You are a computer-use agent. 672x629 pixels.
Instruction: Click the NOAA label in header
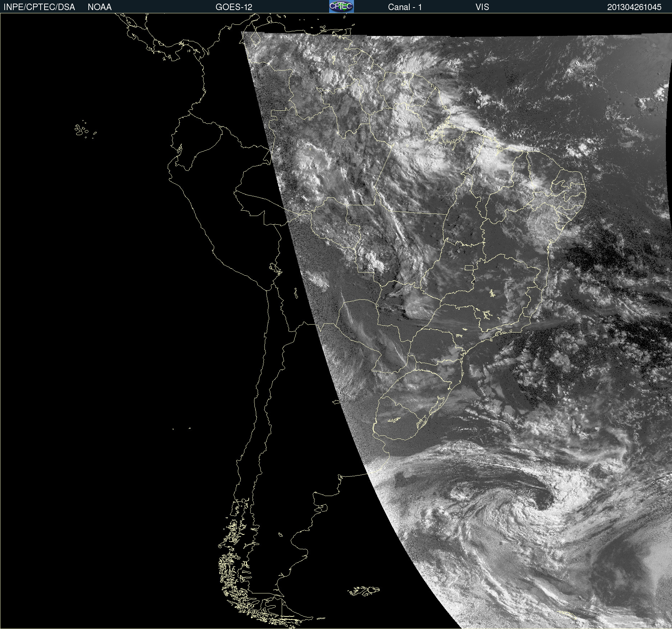[x=100, y=7]
